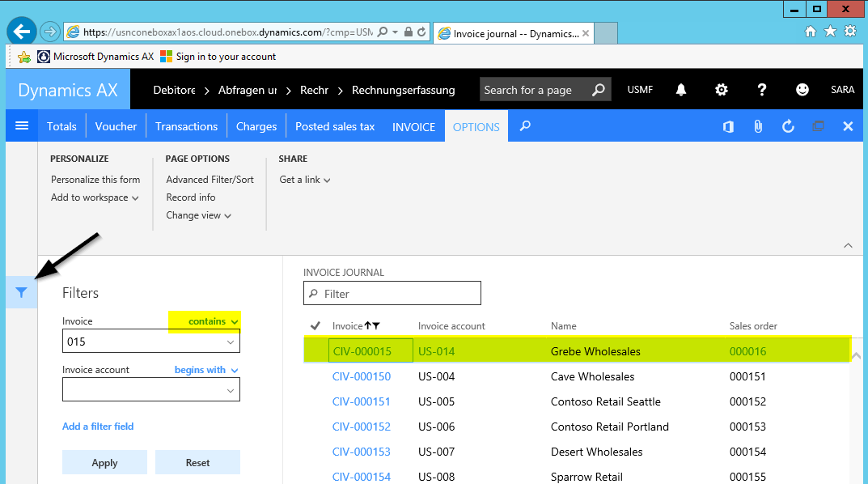Image resolution: width=868 pixels, height=484 pixels.
Task: Expand the Get a link menu
Action: click(304, 180)
